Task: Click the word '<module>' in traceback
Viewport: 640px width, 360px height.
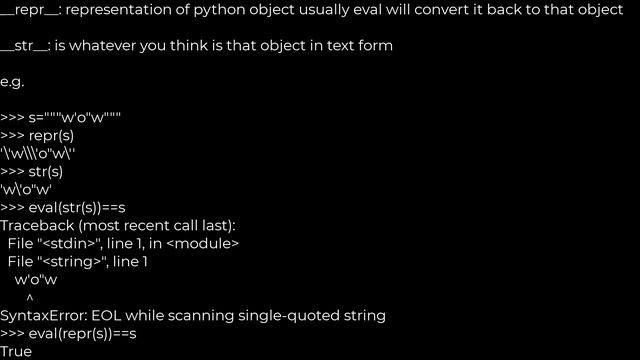Action: pos(202,244)
